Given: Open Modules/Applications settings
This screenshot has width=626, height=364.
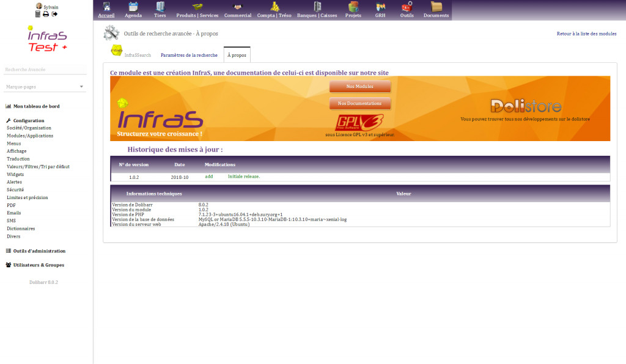Looking at the screenshot, I should (x=30, y=136).
